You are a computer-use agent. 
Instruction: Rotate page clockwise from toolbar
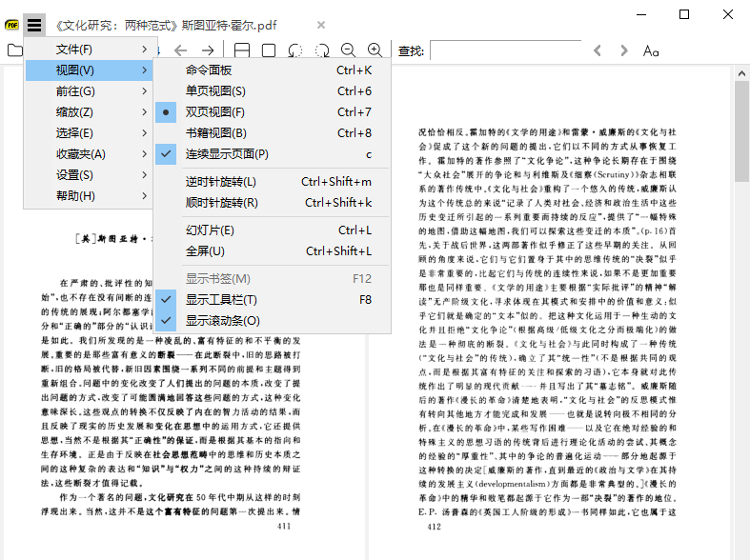tap(322, 50)
